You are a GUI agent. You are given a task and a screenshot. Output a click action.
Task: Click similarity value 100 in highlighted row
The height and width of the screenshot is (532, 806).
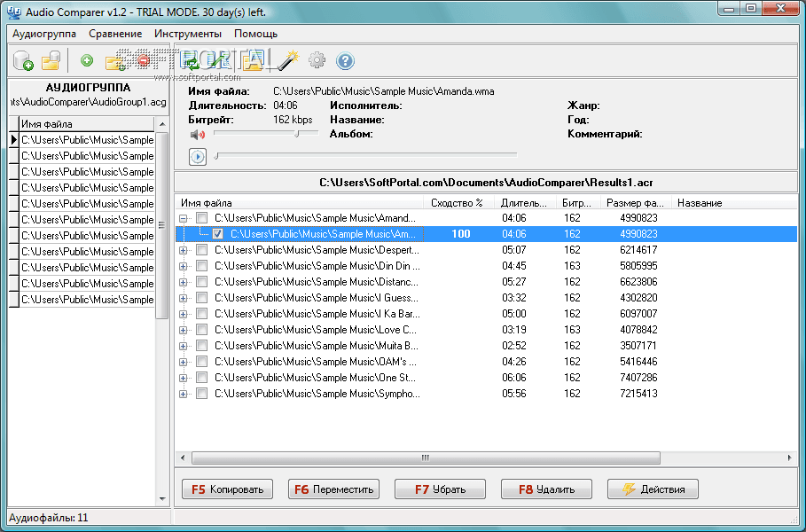click(x=460, y=234)
